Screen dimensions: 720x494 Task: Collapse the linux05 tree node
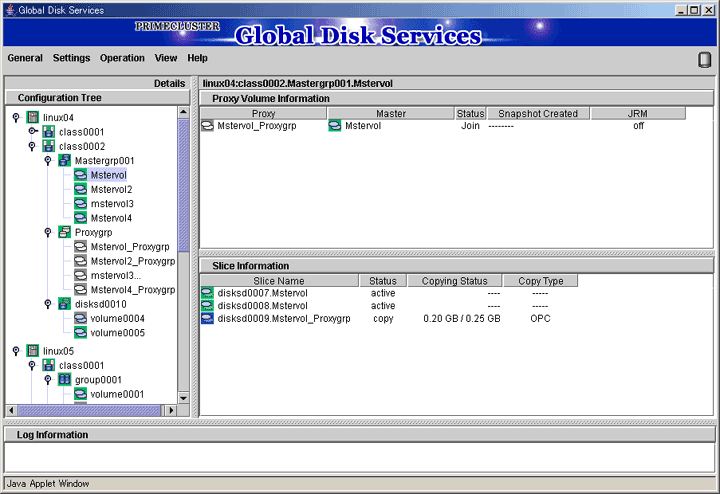click(x=16, y=351)
